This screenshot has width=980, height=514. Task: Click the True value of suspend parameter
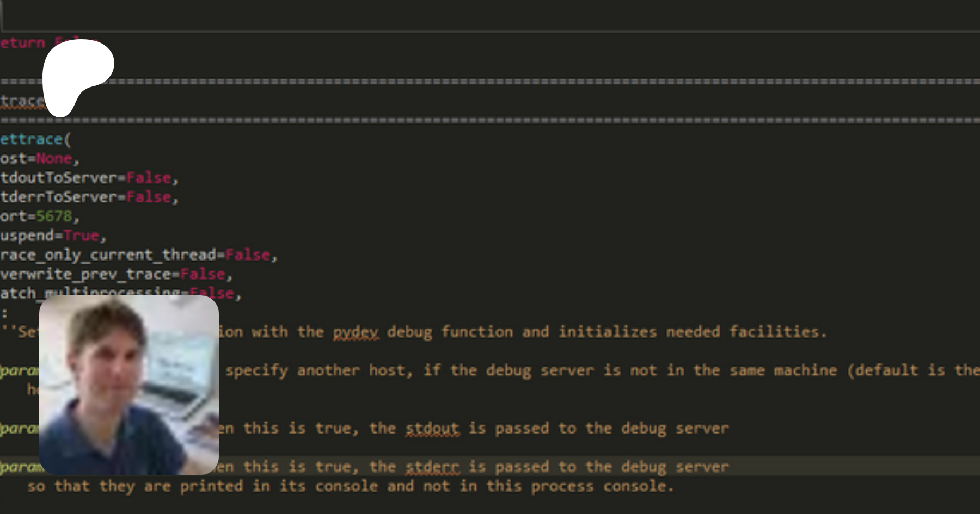81,236
